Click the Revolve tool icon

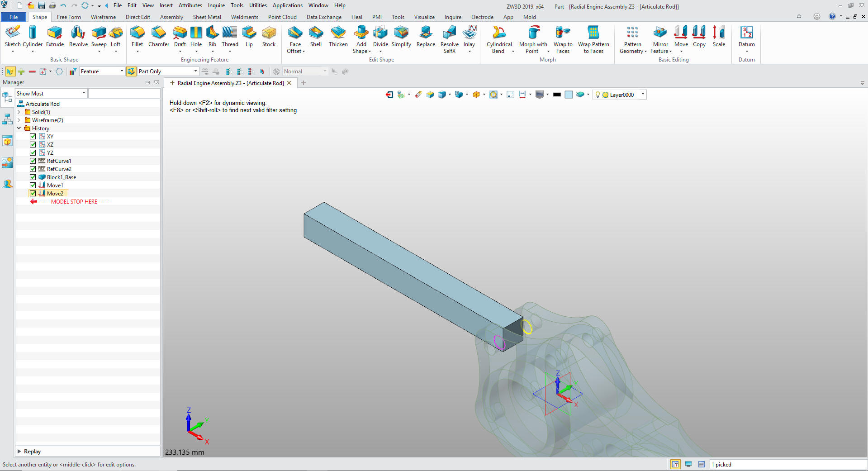click(78, 36)
